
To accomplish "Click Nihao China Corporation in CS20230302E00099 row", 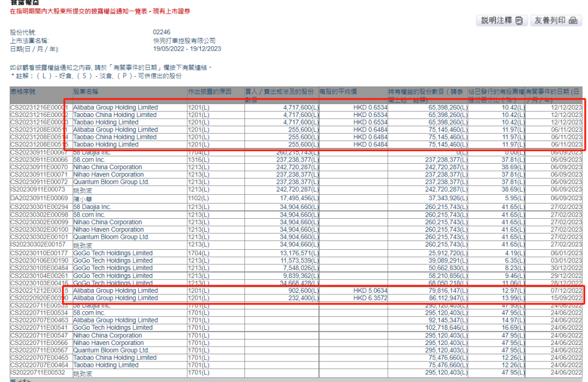I will 107,223.
